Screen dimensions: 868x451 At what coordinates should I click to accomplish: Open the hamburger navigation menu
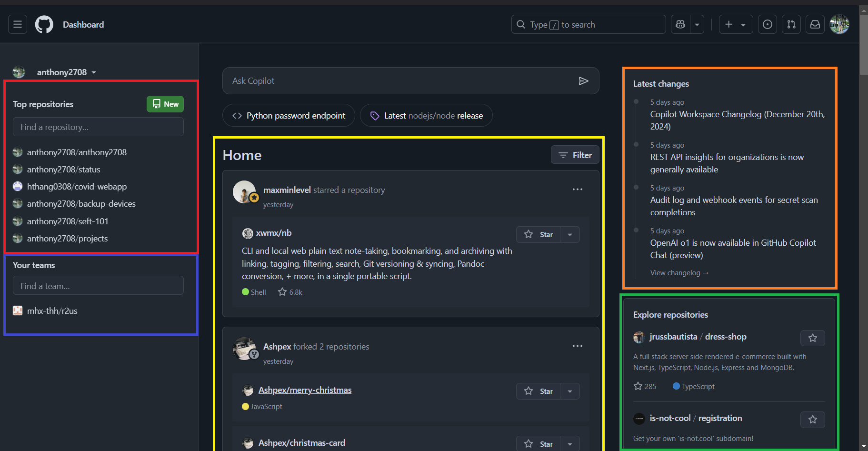(x=18, y=24)
